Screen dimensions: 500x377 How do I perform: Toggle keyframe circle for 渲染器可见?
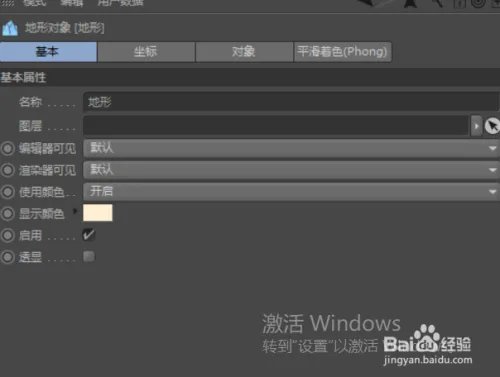tap(8, 170)
